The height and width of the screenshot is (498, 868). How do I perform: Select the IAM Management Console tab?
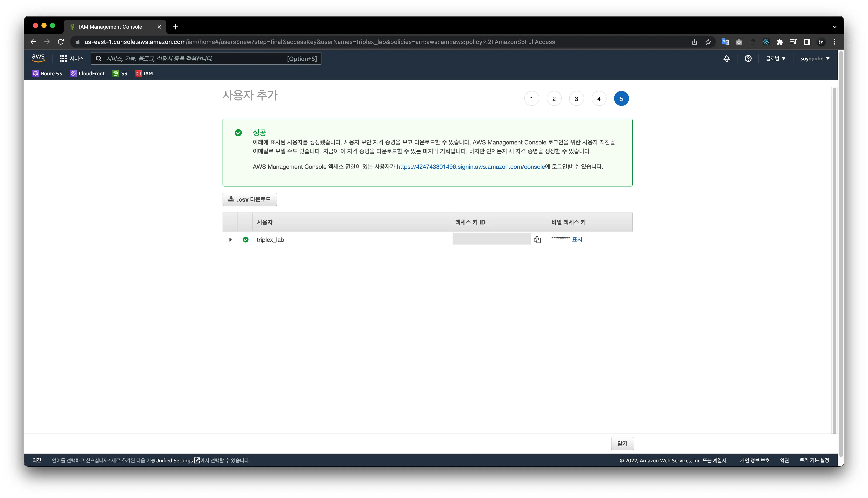click(110, 27)
